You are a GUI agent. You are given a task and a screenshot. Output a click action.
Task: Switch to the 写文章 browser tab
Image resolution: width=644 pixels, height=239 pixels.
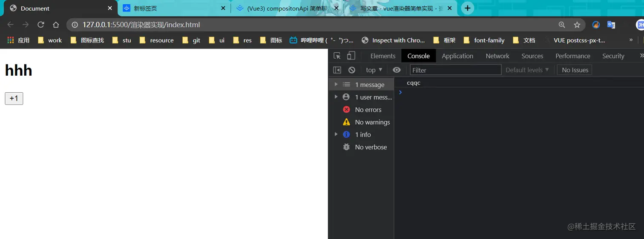400,8
